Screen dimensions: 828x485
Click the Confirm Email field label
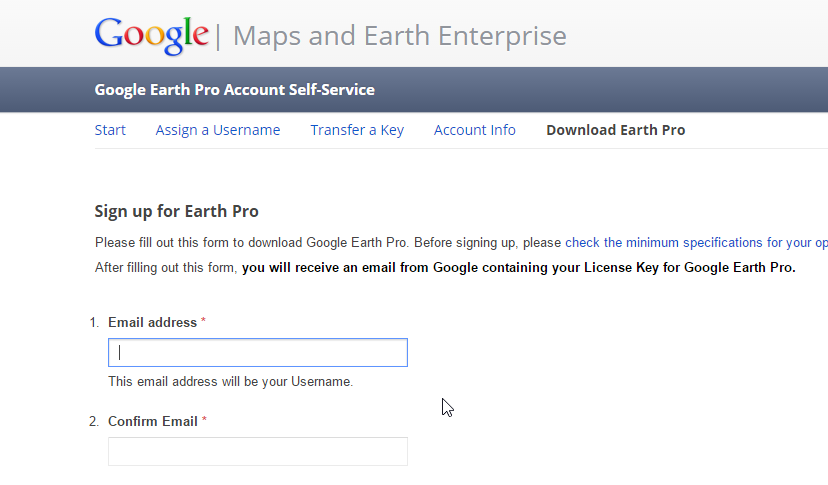(x=152, y=421)
